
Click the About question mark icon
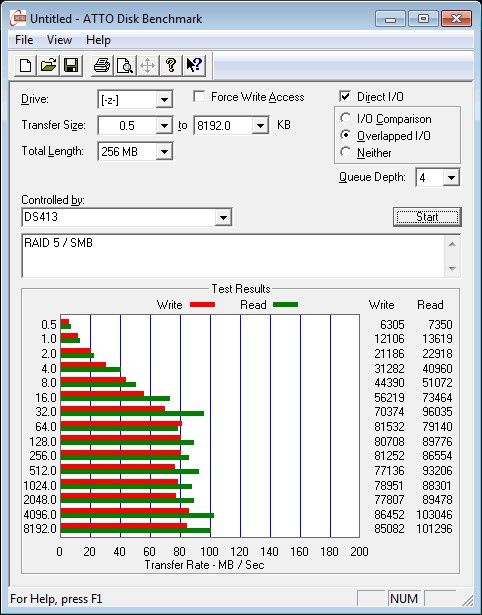click(171, 65)
